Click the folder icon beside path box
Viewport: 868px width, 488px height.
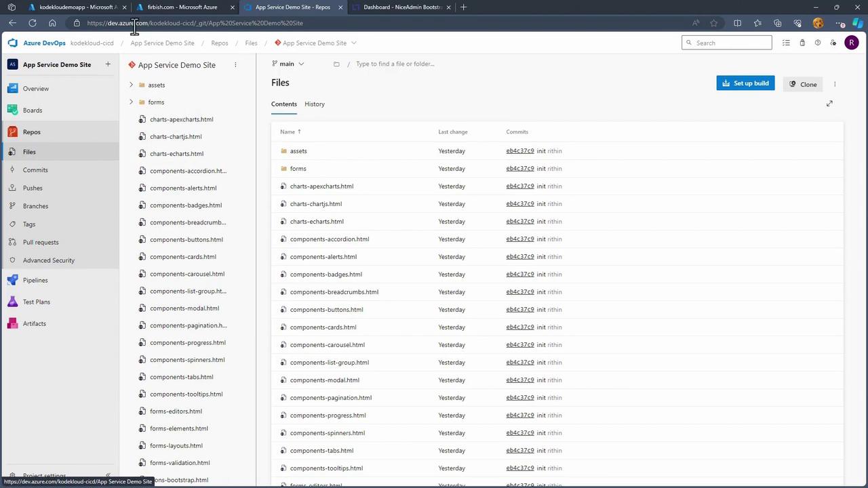click(336, 64)
